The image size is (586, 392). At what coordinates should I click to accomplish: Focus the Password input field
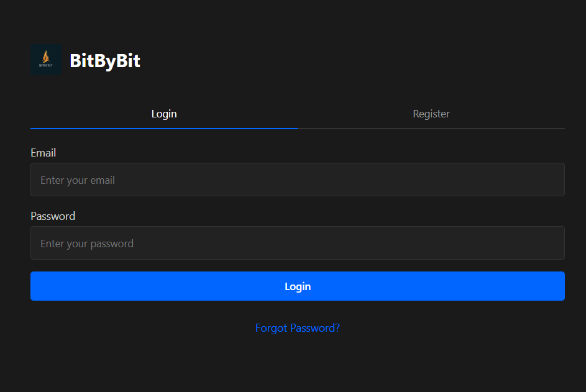298,243
